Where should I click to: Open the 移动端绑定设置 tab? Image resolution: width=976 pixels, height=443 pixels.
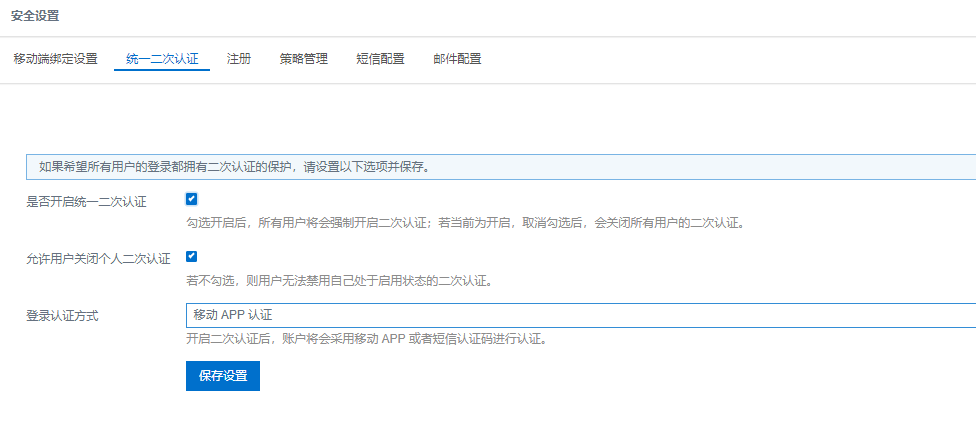(55, 59)
